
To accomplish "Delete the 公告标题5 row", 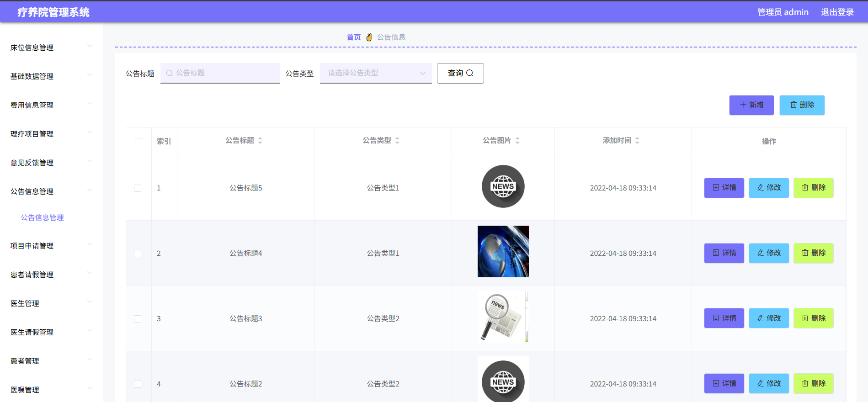I will [x=814, y=188].
